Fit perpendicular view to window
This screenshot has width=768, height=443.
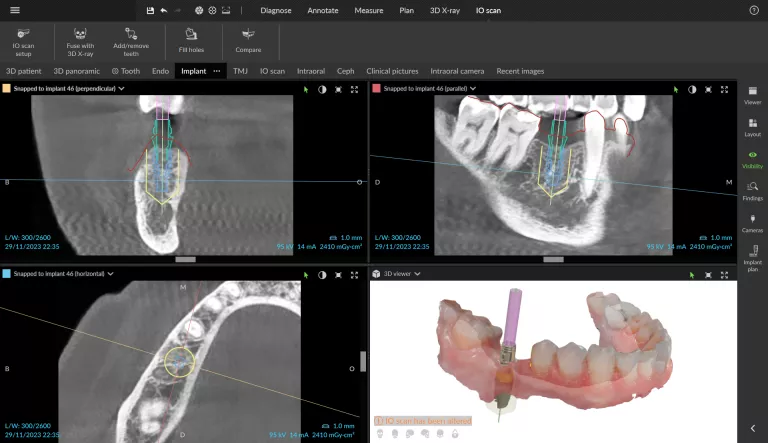coord(338,89)
